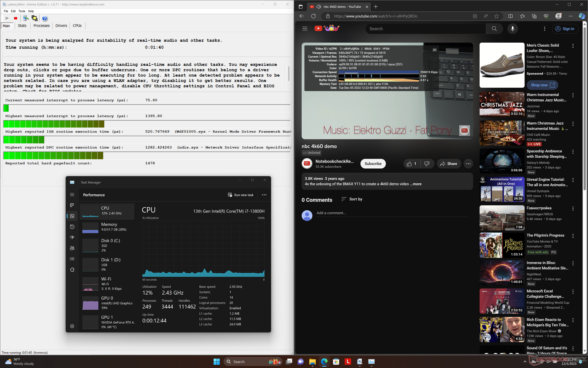Mute tab audio speaker icon on YouTube tab
This screenshot has width=588, height=368.
click(x=319, y=6)
